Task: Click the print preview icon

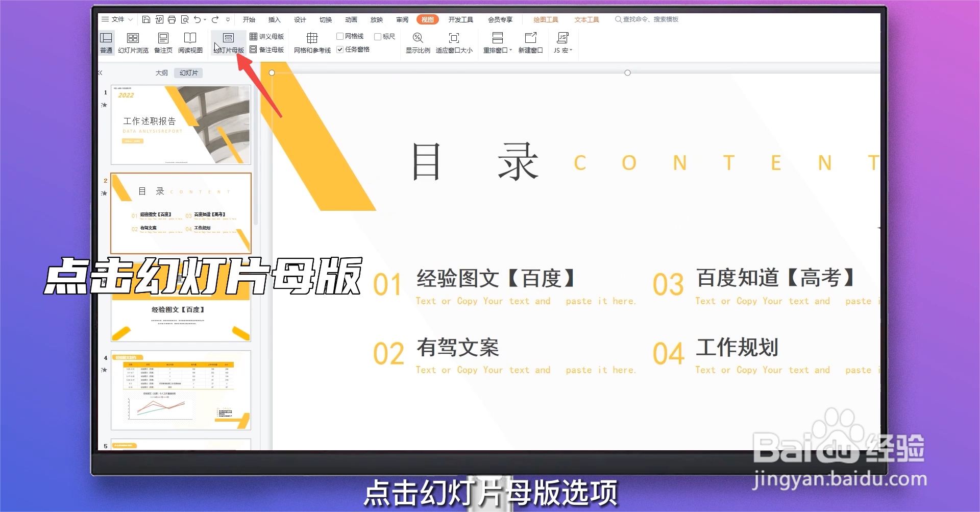Action: coord(185,19)
